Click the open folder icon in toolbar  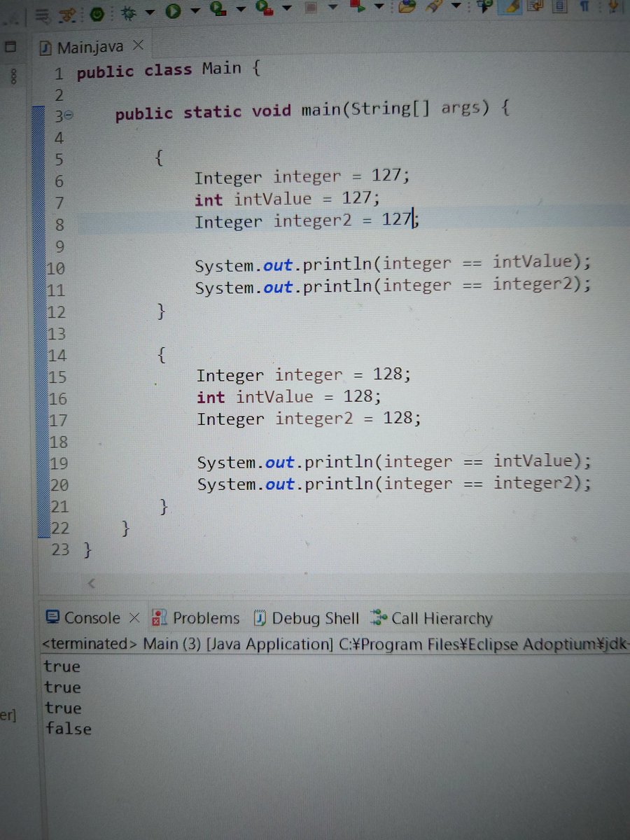click(x=407, y=7)
